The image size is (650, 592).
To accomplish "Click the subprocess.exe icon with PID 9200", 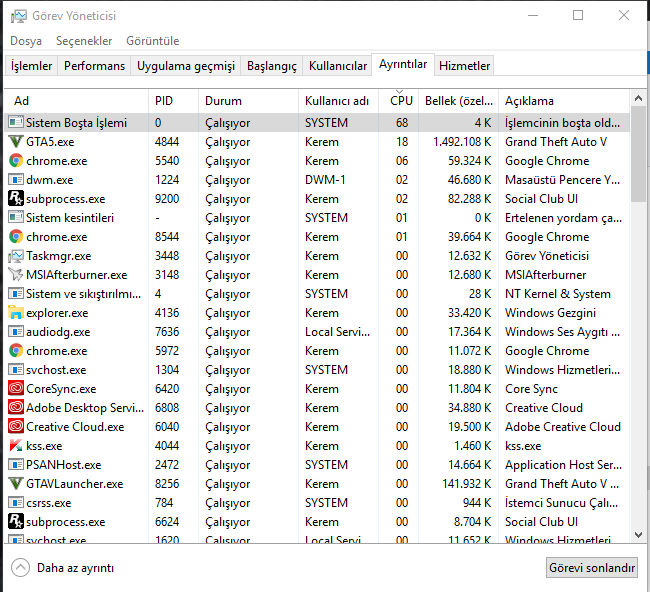I will click(x=16, y=199).
